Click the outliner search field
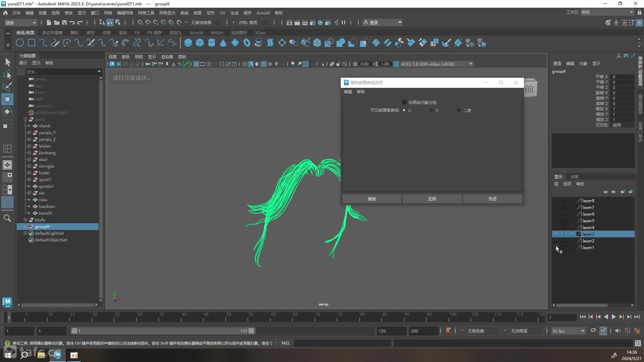This screenshot has width=644, height=362. pos(61,72)
